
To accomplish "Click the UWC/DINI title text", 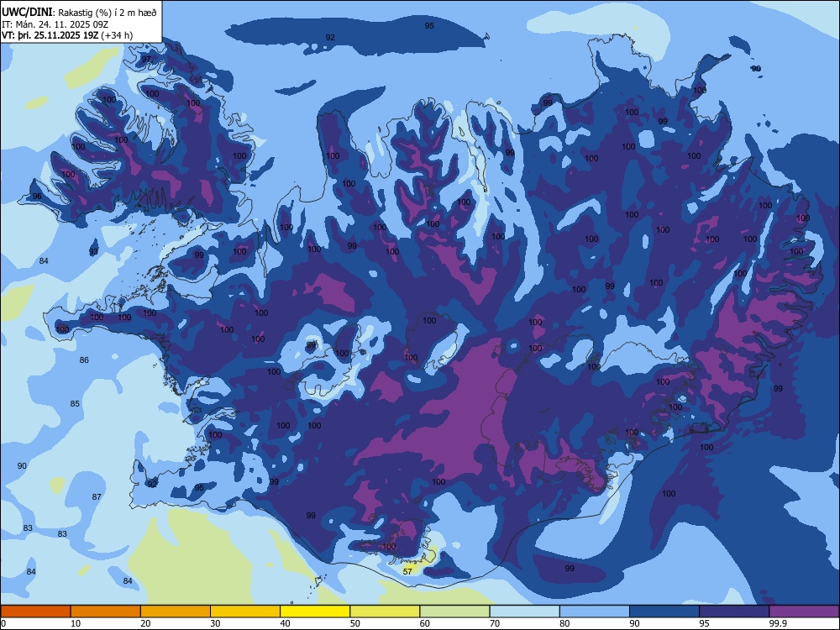I will click(28, 13).
